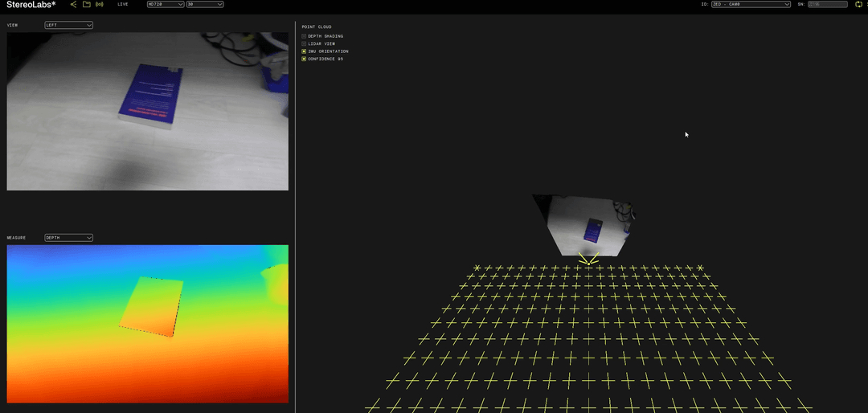Click the serial number input field
The image size is (868, 413).
[x=827, y=4]
